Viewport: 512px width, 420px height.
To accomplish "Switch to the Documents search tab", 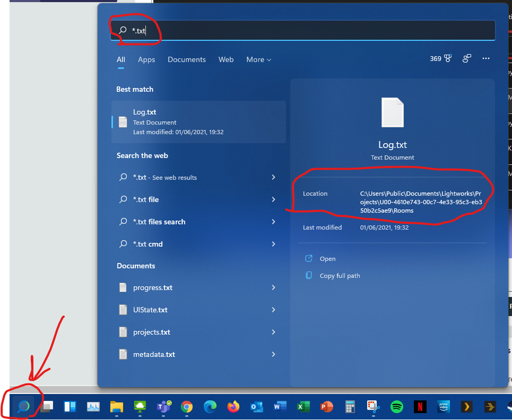I will point(187,60).
